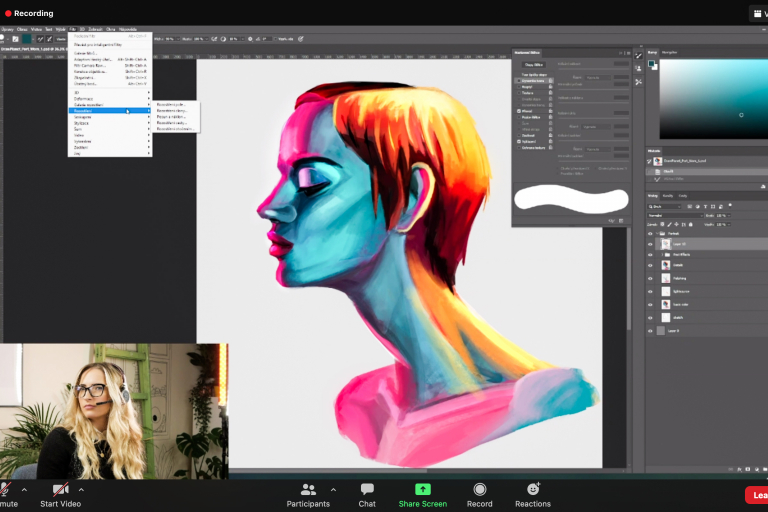Open the layer blend mode dropdown
Viewport: 768px width, 512px height.
point(674,215)
